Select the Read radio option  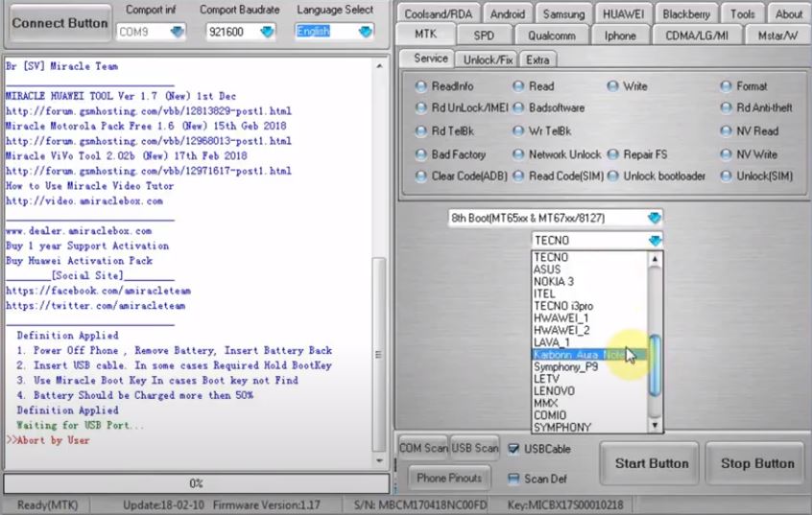point(518,86)
